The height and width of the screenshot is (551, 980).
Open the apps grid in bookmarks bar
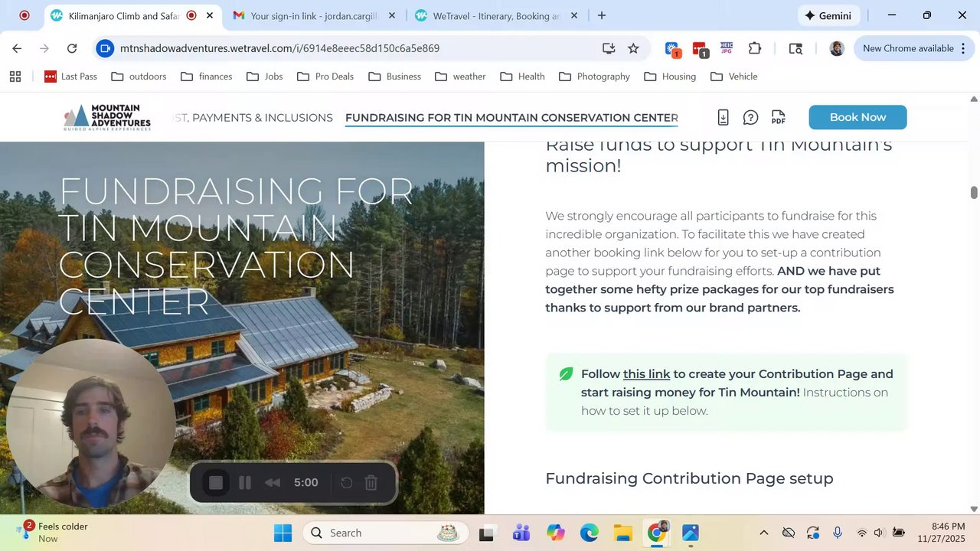pyautogui.click(x=15, y=77)
